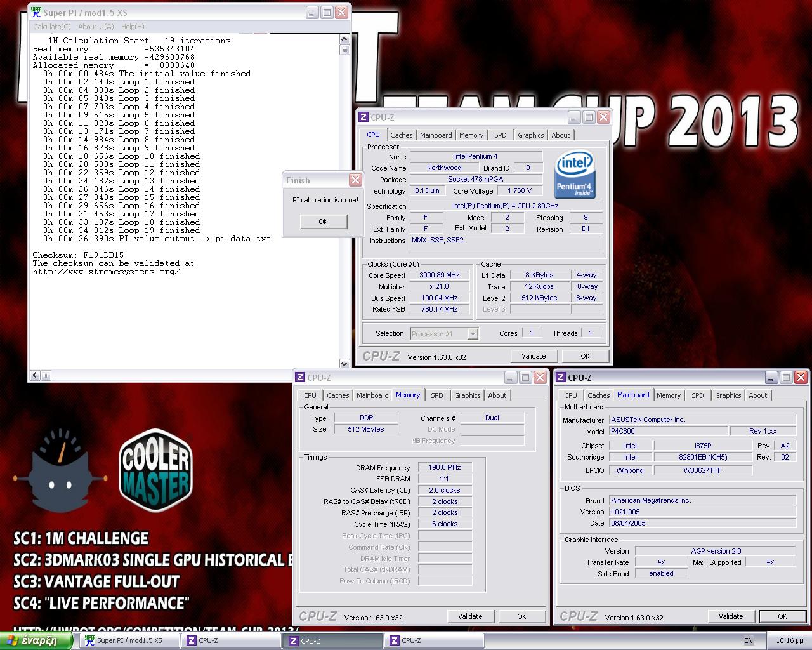Image resolution: width=812 pixels, height=650 pixels.
Task: Click the Checksum: F191DB15 line
Action: click(78, 255)
